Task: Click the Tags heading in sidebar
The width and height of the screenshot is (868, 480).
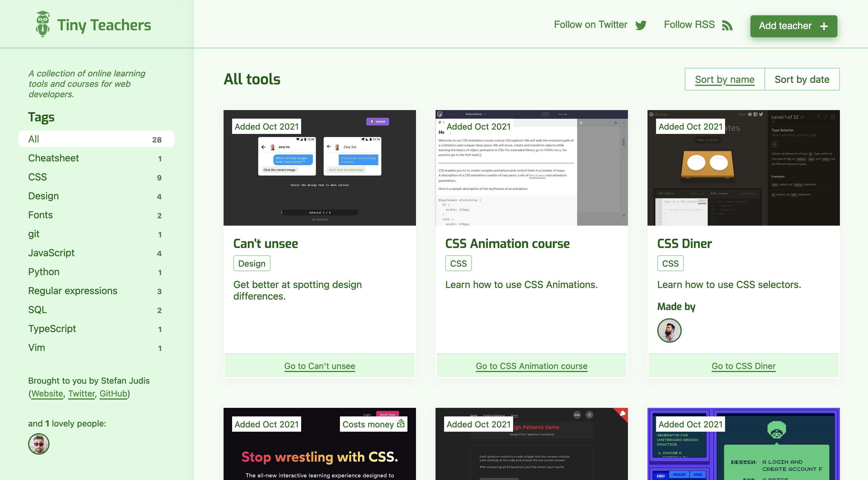Action: click(41, 117)
